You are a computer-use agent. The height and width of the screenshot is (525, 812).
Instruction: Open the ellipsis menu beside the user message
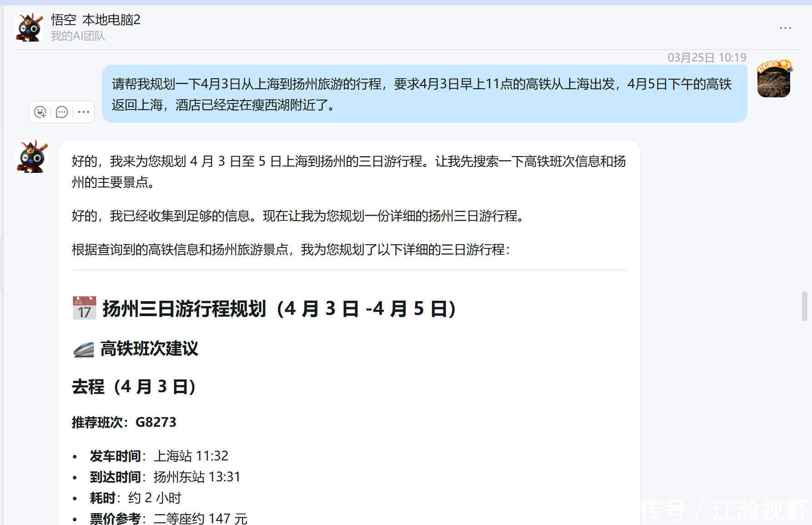click(x=84, y=112)
